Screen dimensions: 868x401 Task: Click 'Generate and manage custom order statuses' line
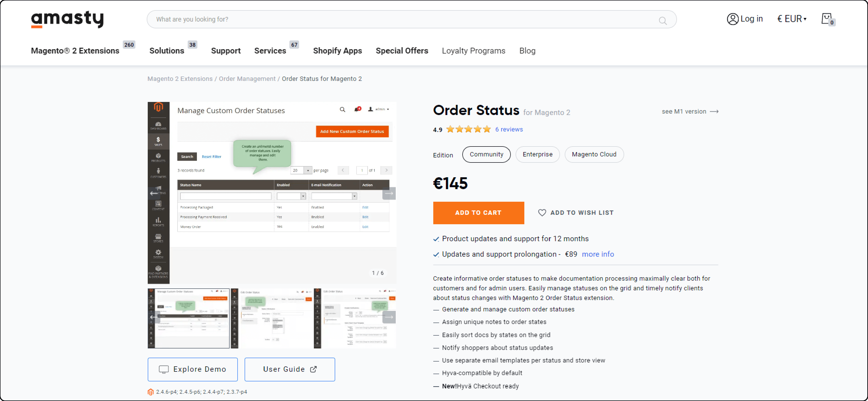508,309
